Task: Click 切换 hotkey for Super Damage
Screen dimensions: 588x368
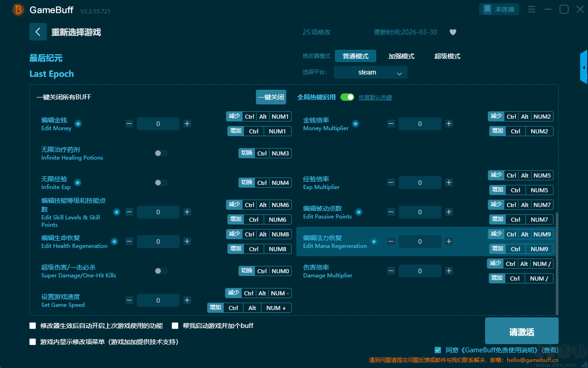Action: (x=247, y=271)
